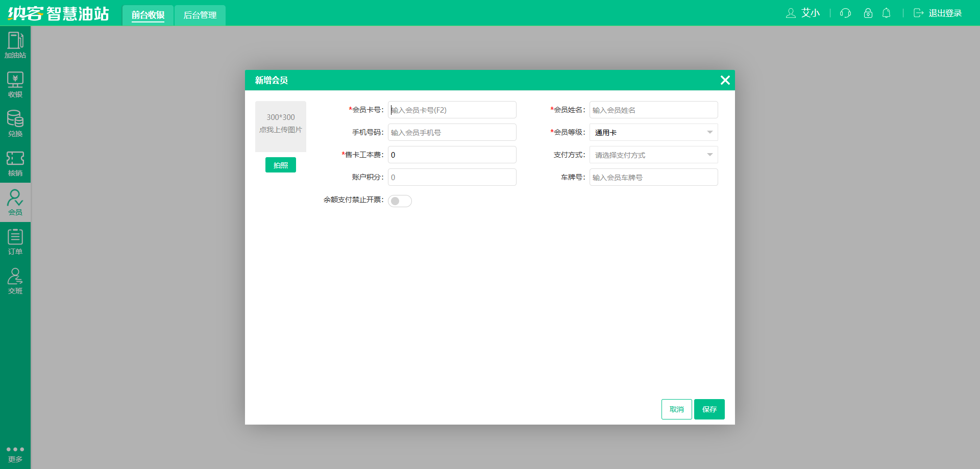The height and width of the screenshot is (469, 980).
Task: Click the 拍照 photo button
Action: point(281,165)
